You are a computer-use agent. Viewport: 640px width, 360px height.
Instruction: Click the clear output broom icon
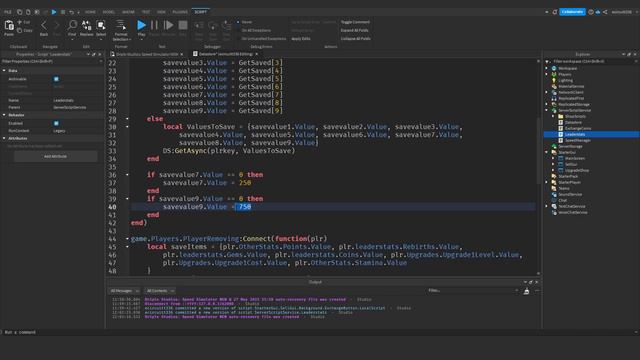tap(527, 291)
